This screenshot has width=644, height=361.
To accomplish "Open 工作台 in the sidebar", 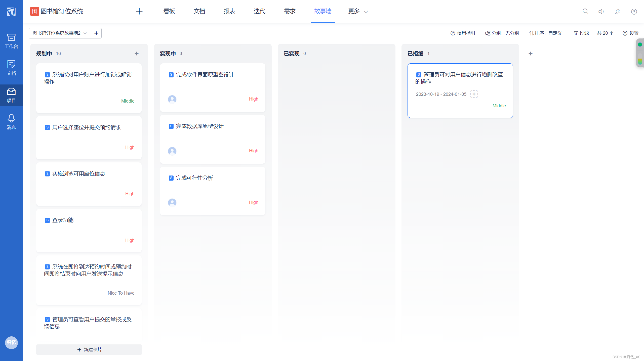I will pos(11,41).
